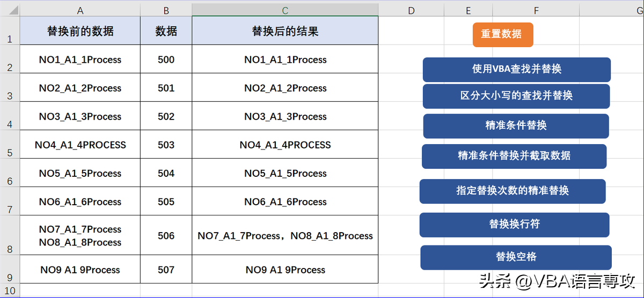The image size is (644, 298).
Task: Select column B header
Action: [x=166, y=10]
